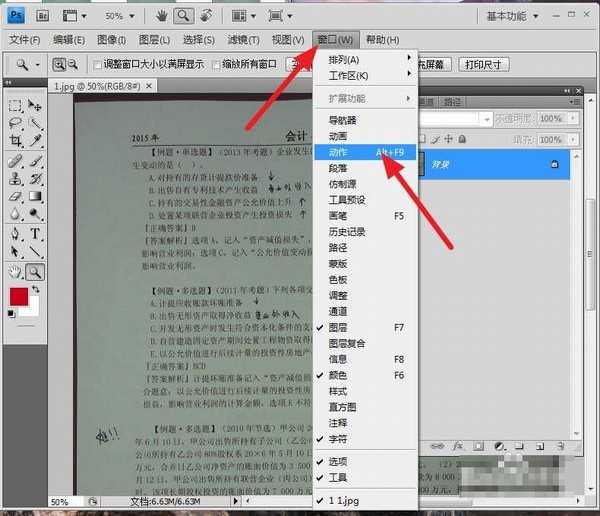
Task: Select the Horizontal Type tool
Action: click(x=35, y=234)
